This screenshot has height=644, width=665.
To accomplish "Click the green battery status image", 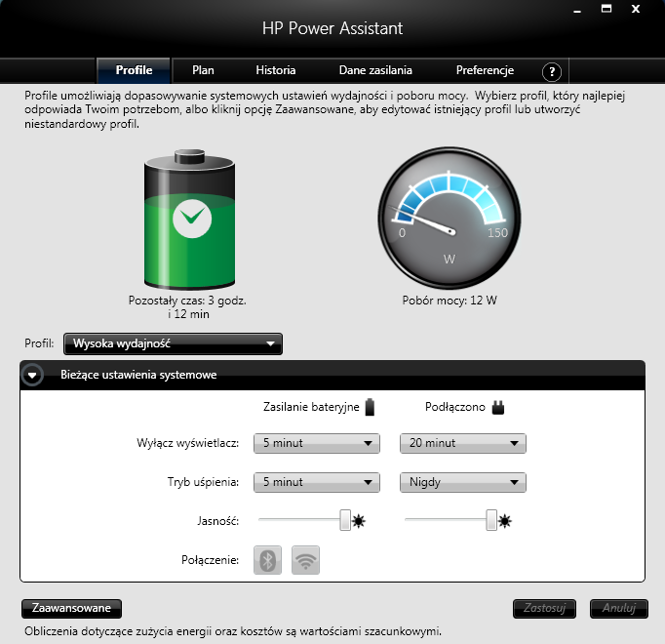I will click(x=189, y=220).
